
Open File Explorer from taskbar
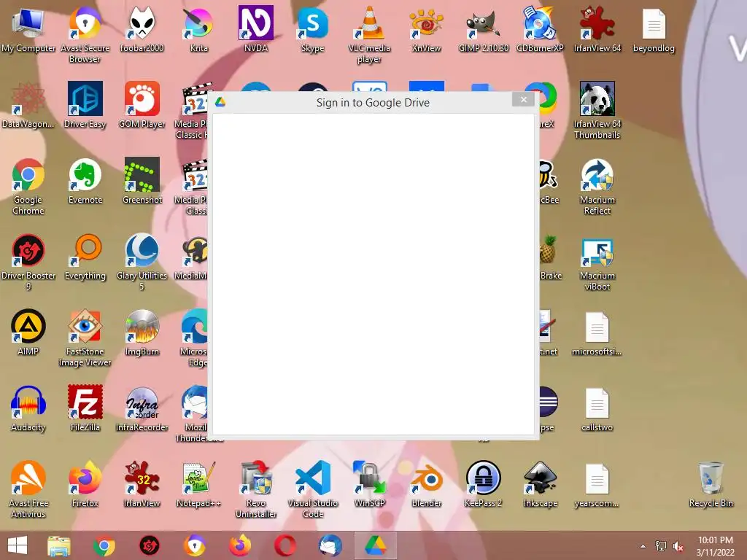point(59,545)
